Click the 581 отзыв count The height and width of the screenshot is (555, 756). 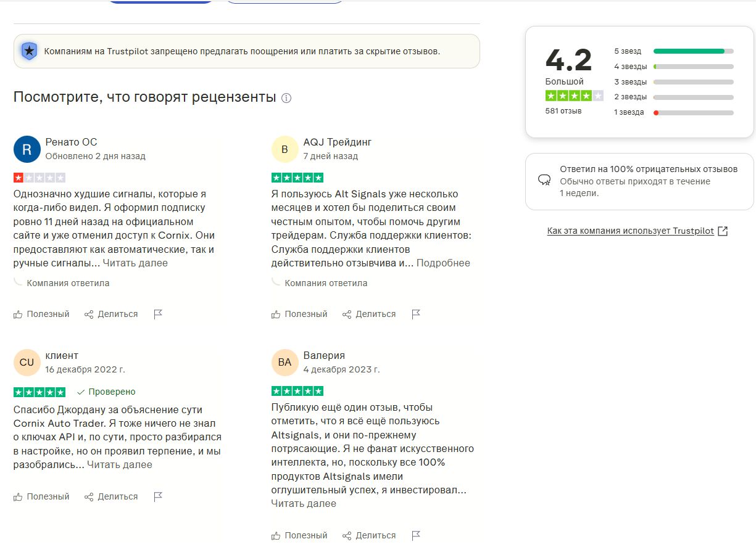[x=563, y=111]
